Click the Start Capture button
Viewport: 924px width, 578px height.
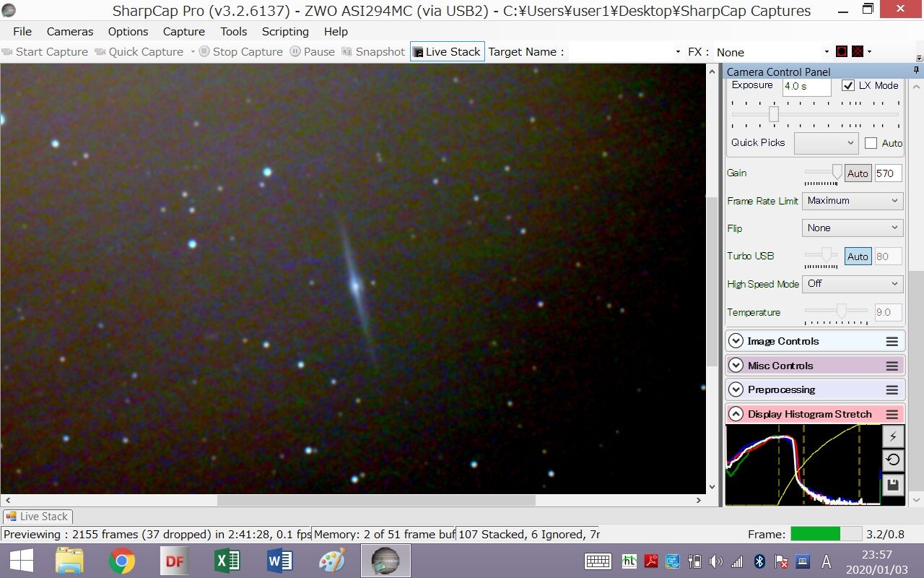[x=45, y=51]
